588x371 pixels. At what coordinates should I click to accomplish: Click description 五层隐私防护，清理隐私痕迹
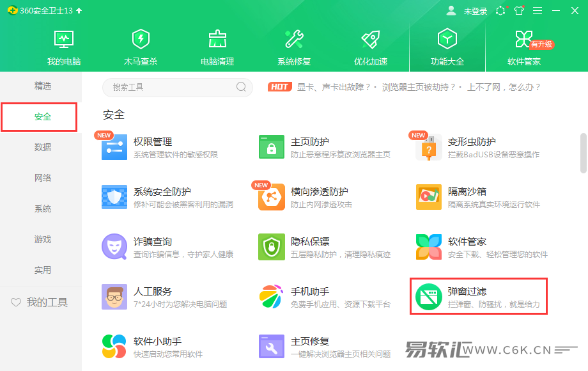pos(341,255)
